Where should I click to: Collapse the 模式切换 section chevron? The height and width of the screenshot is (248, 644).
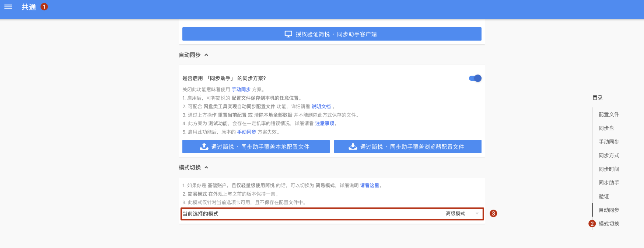pos(206,168)
